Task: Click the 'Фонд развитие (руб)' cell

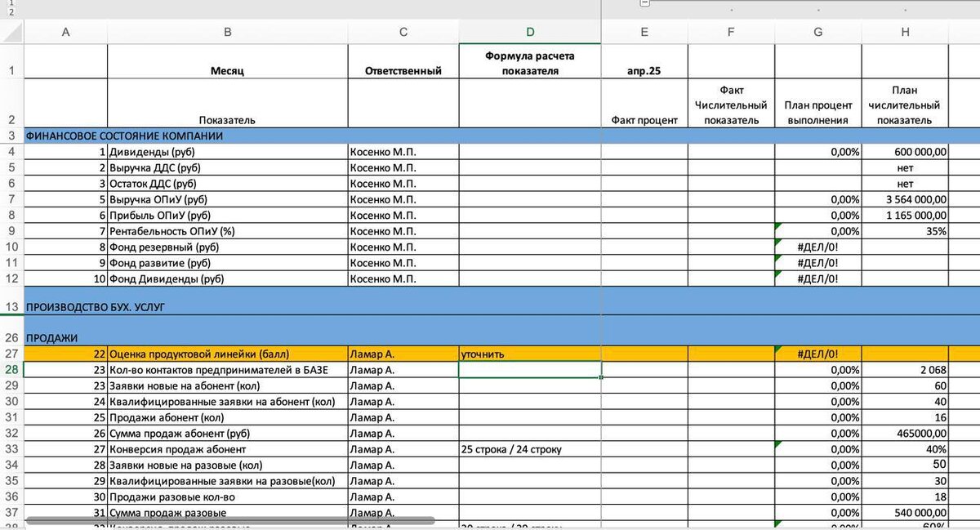Action: click(228, 263)
